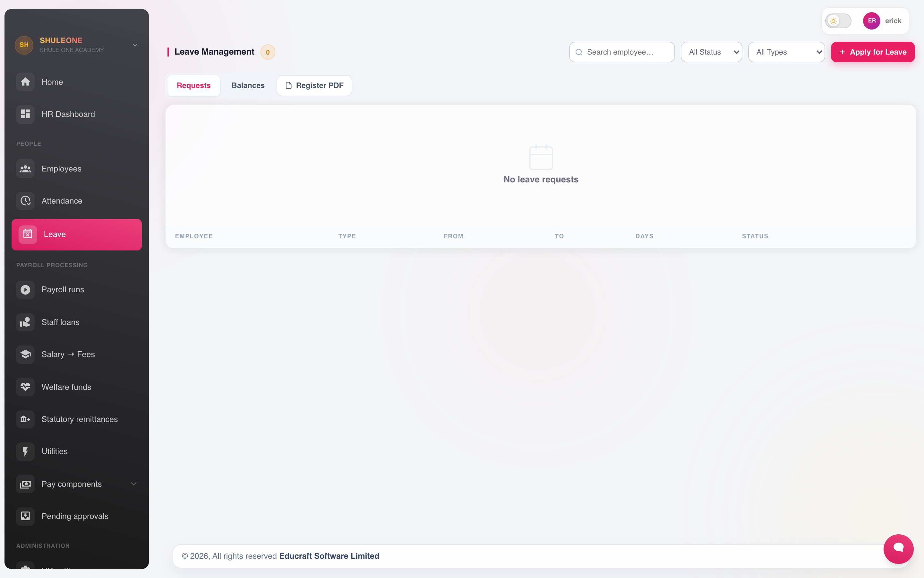The width and height of the screenshot is (924, 578).
Task: Click the search magnifier icon
Action: (579, 52)
